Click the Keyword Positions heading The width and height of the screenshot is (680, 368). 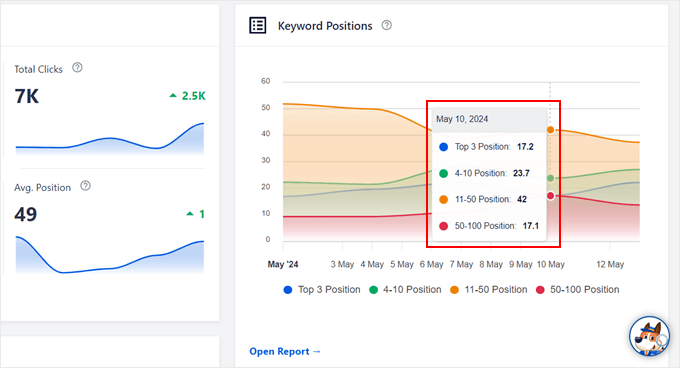tap(325, 26)
